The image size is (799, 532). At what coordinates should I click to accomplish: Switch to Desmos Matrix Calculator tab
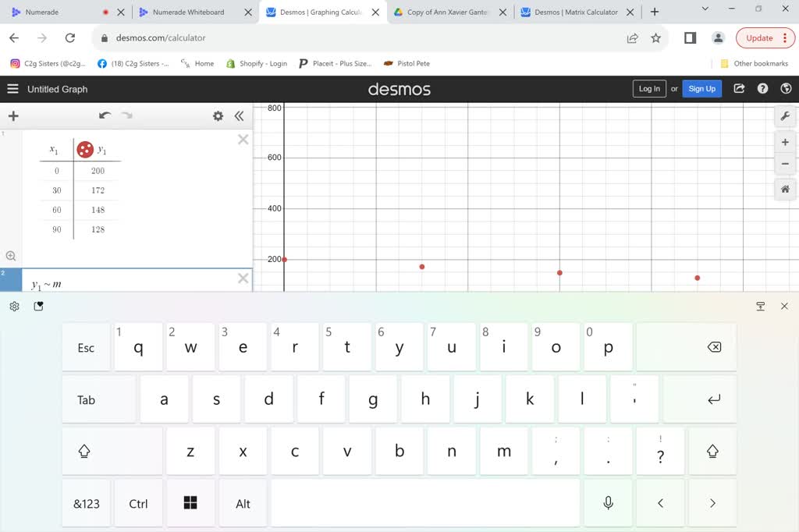point(576,12)
